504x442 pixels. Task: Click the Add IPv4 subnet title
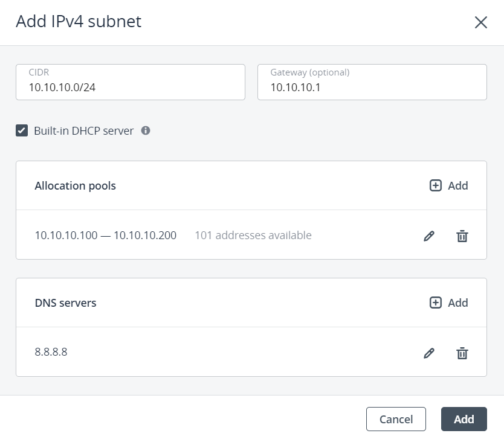(79, 22)
